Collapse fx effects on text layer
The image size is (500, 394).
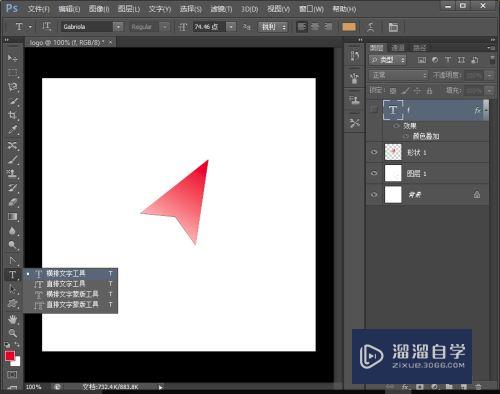[487, 110]
